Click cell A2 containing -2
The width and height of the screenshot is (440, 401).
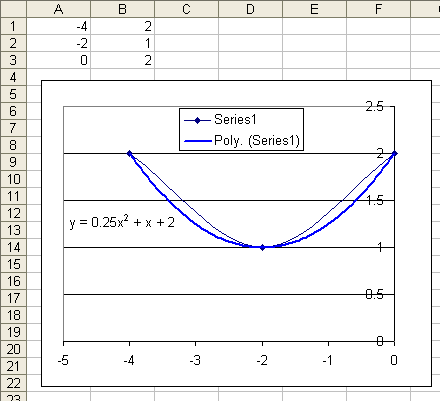pos(58,43)
